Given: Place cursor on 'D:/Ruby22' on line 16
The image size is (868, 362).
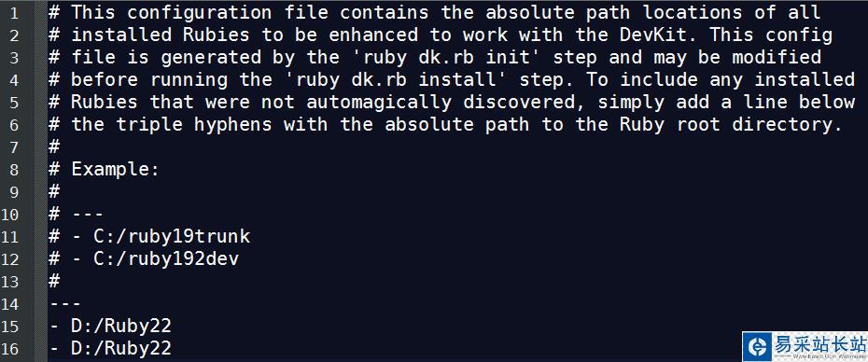Looking at the screenshot, I should pos(121,348).
